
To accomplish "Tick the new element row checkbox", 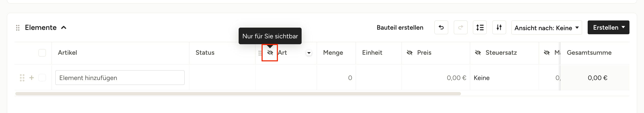I will click(x=42, y=77).
